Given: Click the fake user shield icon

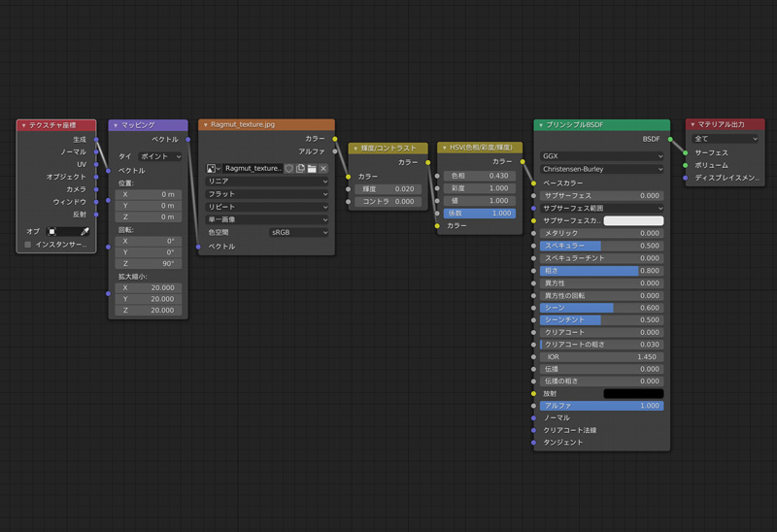Looking at the screenshot, I should (x=289, y=169).
